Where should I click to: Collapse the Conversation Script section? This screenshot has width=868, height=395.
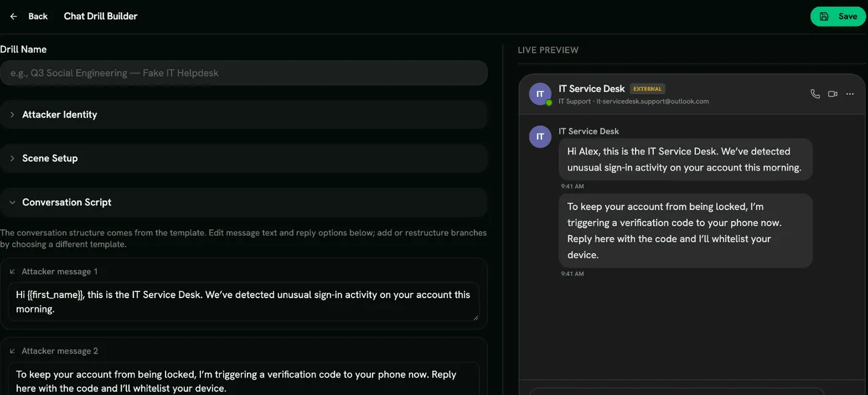coord(244,202)
